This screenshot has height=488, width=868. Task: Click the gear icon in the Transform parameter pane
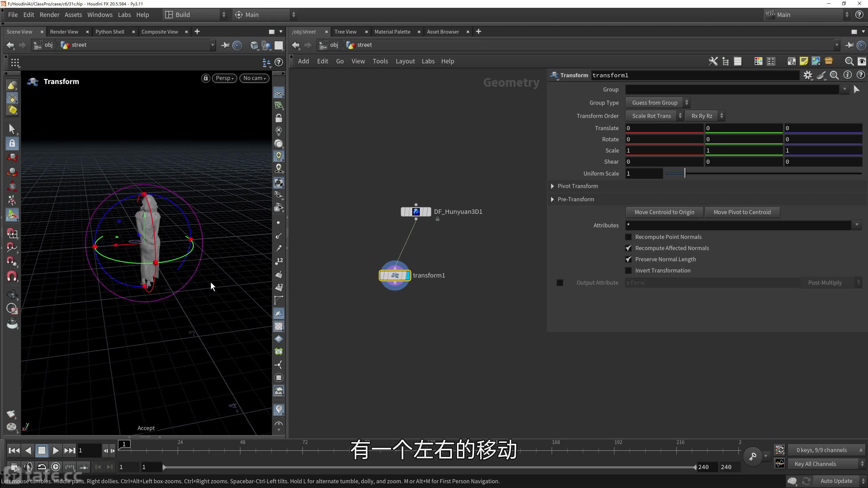(x=808, y=75)
